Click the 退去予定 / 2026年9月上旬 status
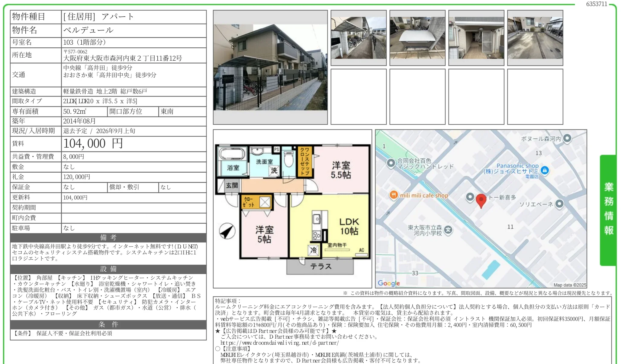 click(99, 131)
